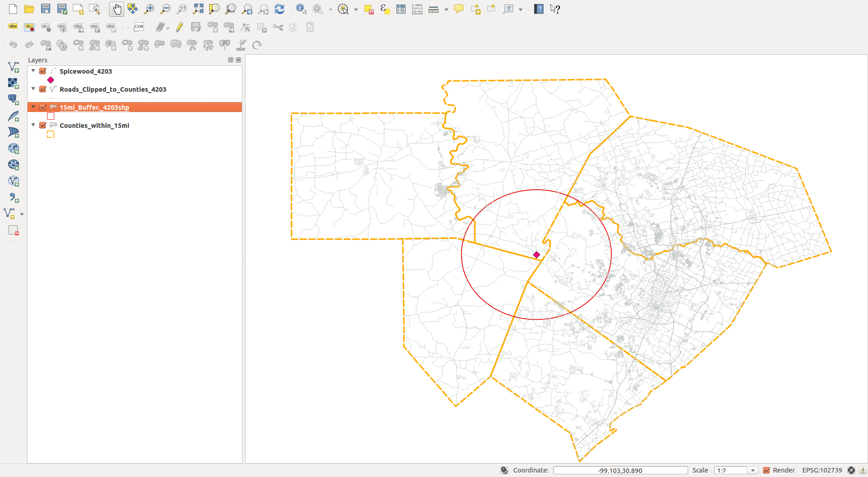Screen dimensions: 868x477
Task: Click the Save As icon
Action: click(x=62, y=9)
